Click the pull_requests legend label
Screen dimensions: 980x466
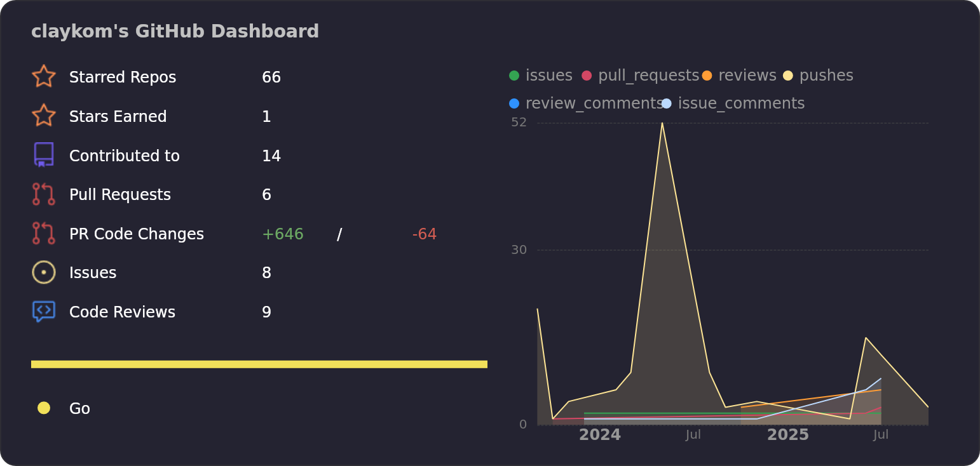[x=648, y=76]
